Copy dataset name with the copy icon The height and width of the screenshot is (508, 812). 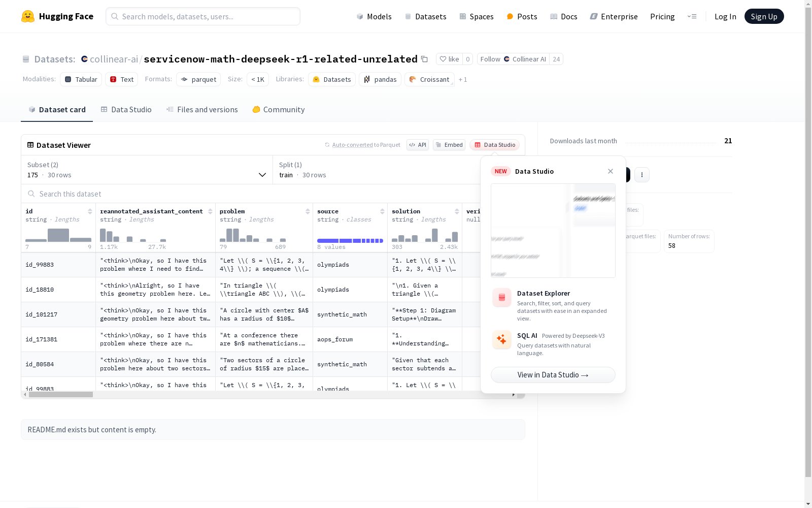tap(424, 59)
